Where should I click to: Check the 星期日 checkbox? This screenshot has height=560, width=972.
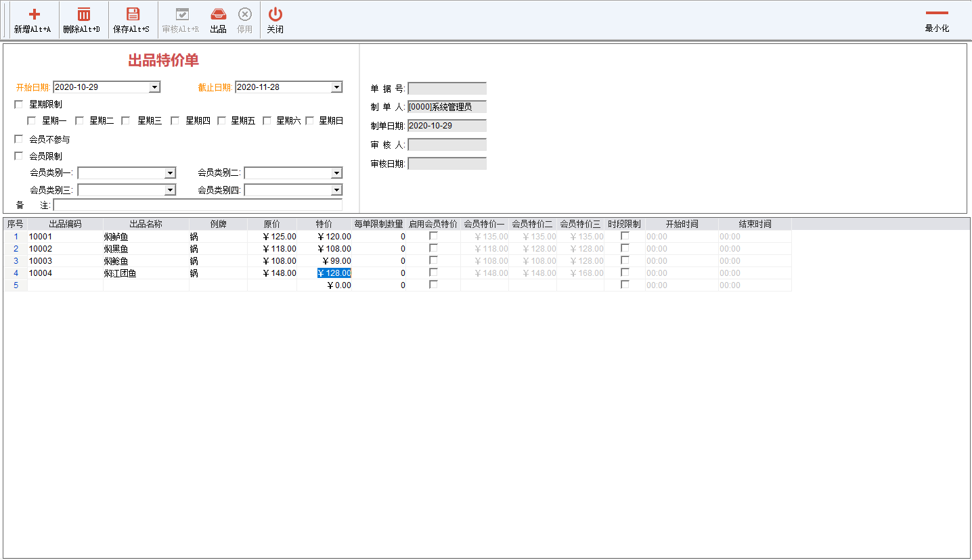(310, 120)
